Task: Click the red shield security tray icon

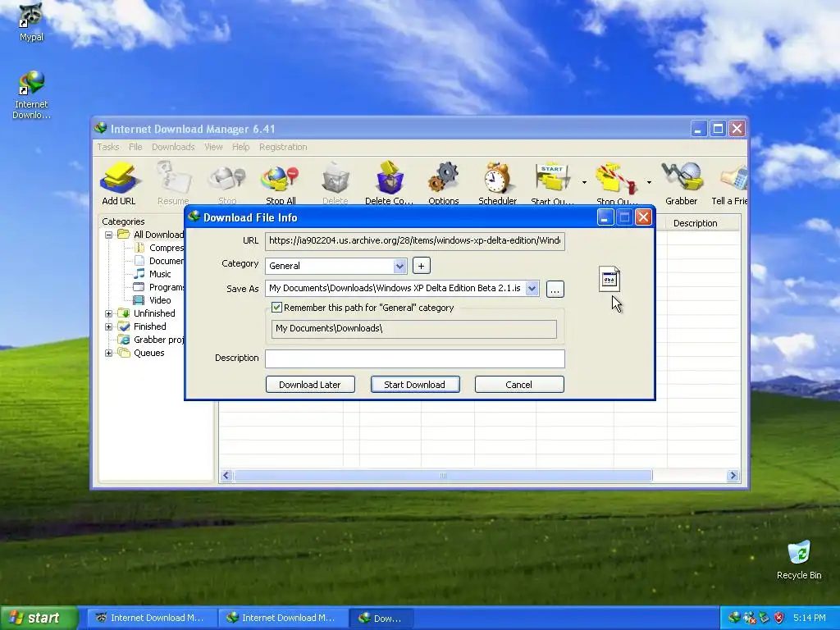Action: 779,618
